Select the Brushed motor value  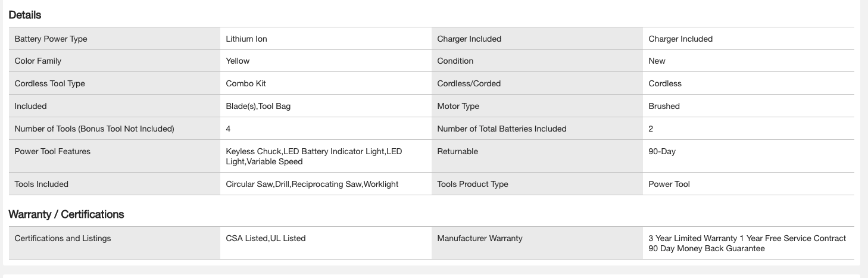tap(664, 106)
